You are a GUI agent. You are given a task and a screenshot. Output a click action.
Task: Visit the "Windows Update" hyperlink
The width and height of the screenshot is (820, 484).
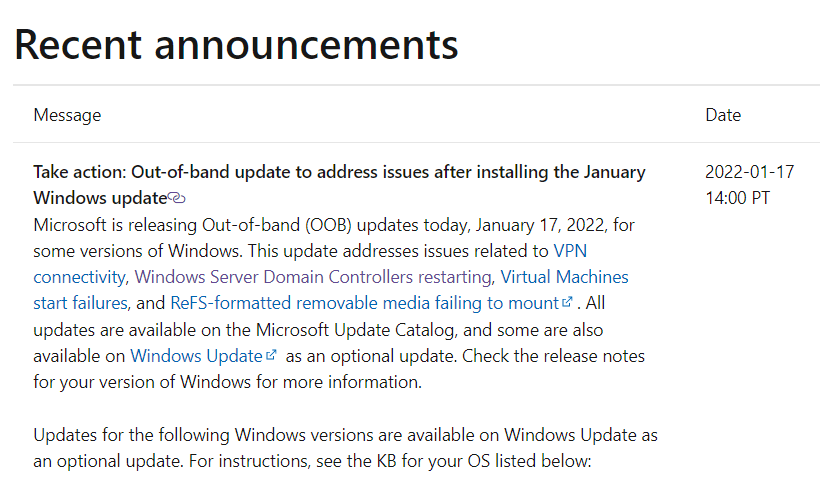pos(196,356)
